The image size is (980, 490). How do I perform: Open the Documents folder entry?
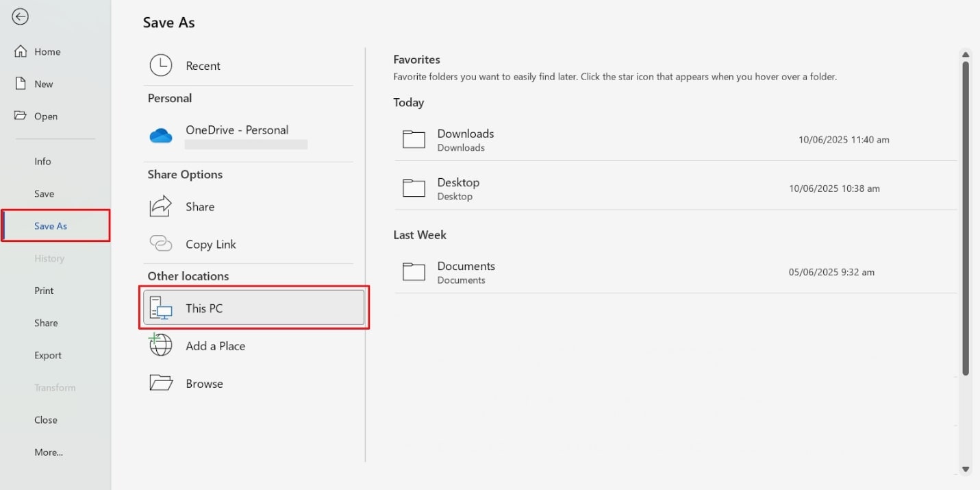(x=675, y=271)
